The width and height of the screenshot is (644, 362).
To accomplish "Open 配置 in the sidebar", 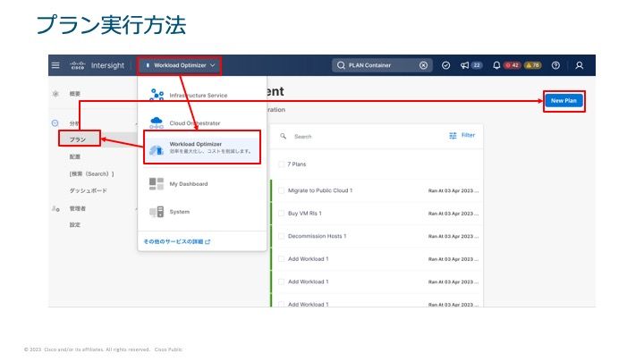I will [x=75, y=156].
